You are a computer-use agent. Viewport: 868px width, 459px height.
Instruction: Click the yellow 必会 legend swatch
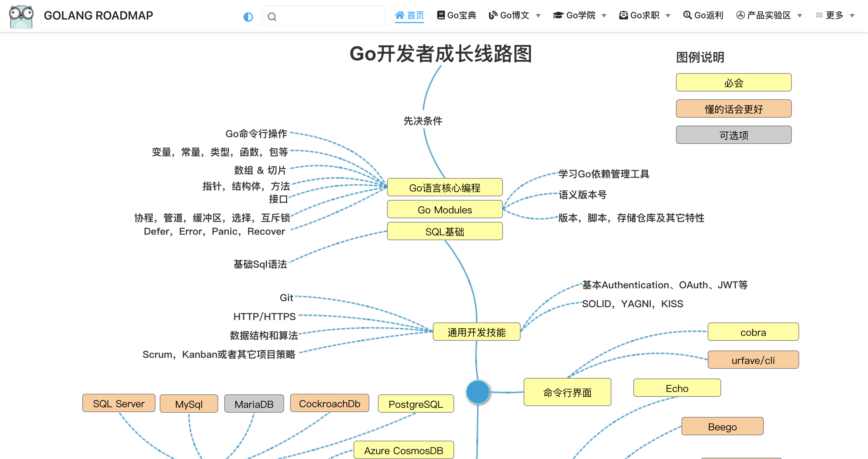coord(734,83)
